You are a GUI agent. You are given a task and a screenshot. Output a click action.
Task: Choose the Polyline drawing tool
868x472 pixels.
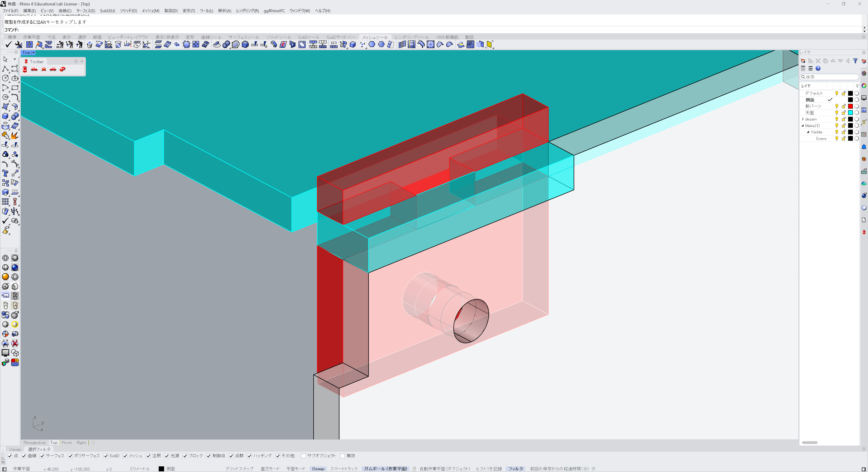tap(5, 69)
